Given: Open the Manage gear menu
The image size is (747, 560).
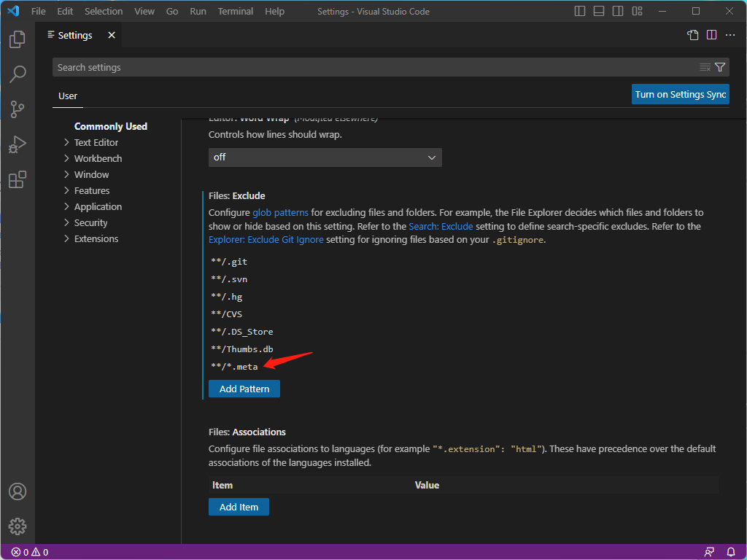Looking at the screenshot, I should tap(18, 526).
